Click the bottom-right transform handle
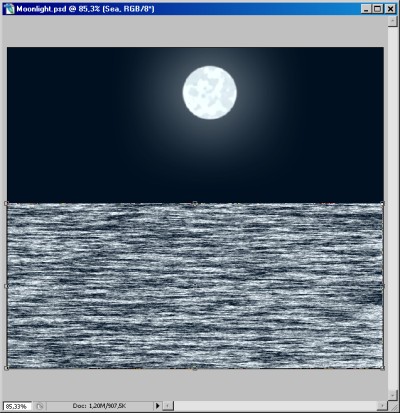 (382, 368)
